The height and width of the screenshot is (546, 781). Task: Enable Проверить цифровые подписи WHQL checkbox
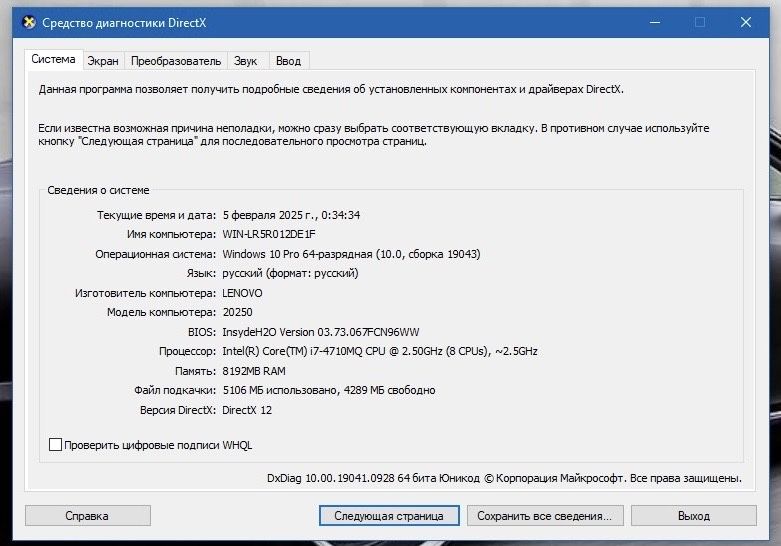[x=55, y=444]
